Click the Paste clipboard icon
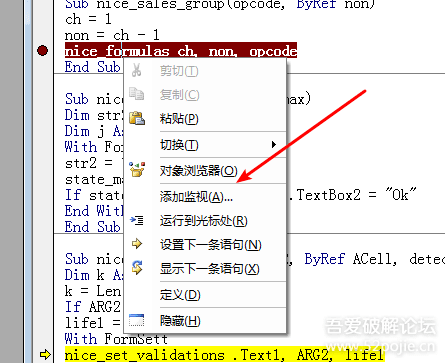The width and height of the screenshot is (445, 363). point(137,118)
